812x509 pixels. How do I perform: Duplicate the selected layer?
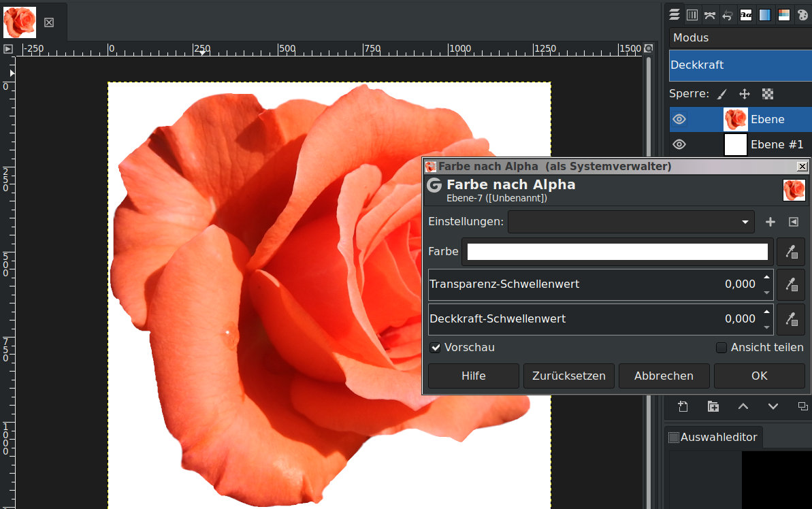802,406
